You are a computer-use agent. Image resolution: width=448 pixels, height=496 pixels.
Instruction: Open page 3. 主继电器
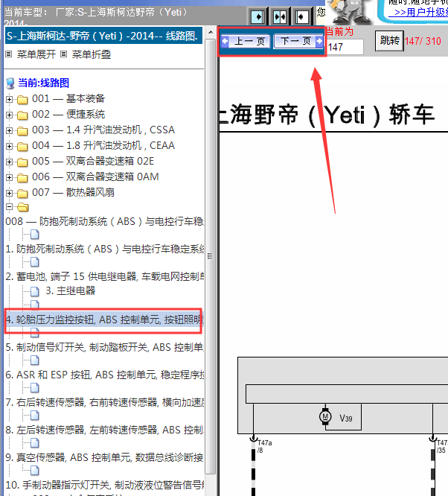(x=71, y=290)
